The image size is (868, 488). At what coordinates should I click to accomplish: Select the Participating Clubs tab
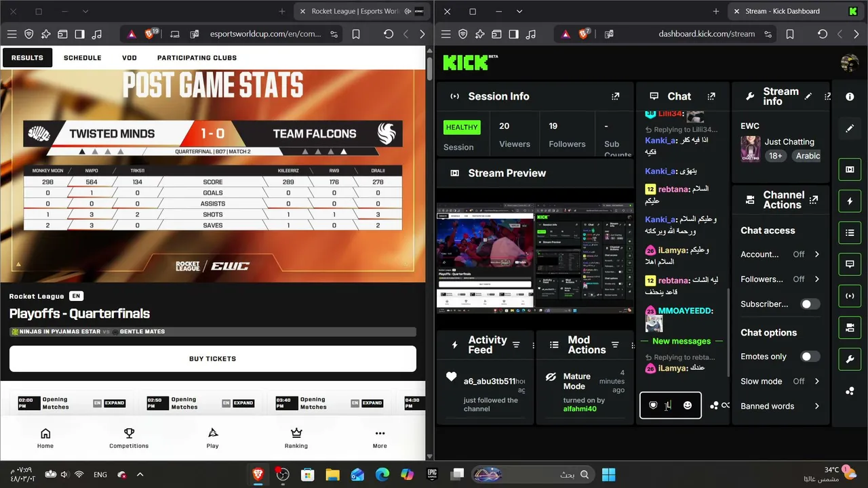coord(197,58)
